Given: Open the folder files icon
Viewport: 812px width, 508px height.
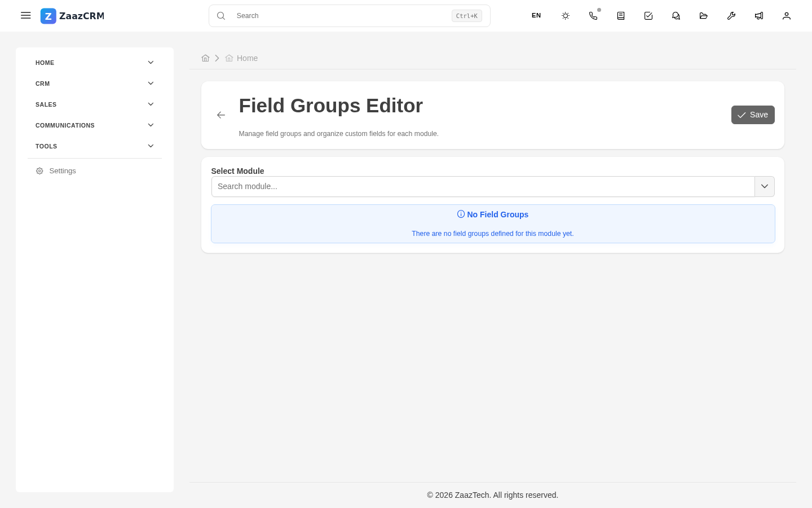Looking at the screenshot, I should click(704, 16).
